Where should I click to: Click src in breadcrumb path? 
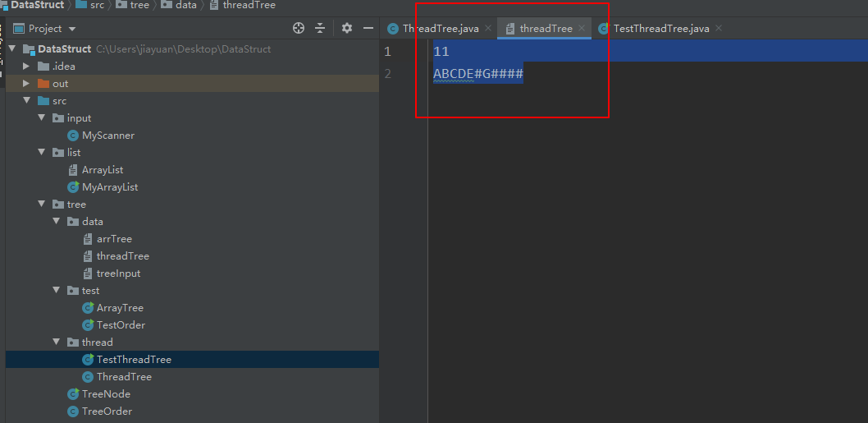click(97, 5)
